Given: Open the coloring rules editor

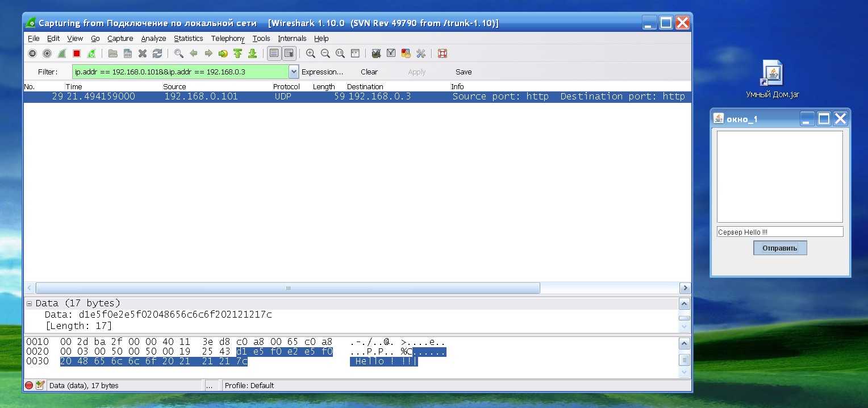Looking at the screenshot, I should pos(406,53).
